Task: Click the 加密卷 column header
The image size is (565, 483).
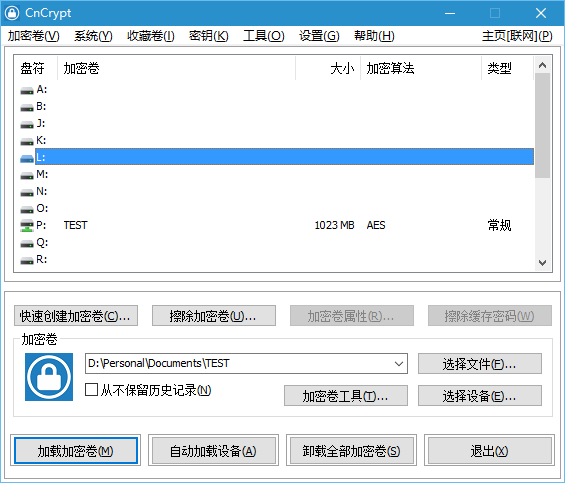Action: click(x=176, y=68)
